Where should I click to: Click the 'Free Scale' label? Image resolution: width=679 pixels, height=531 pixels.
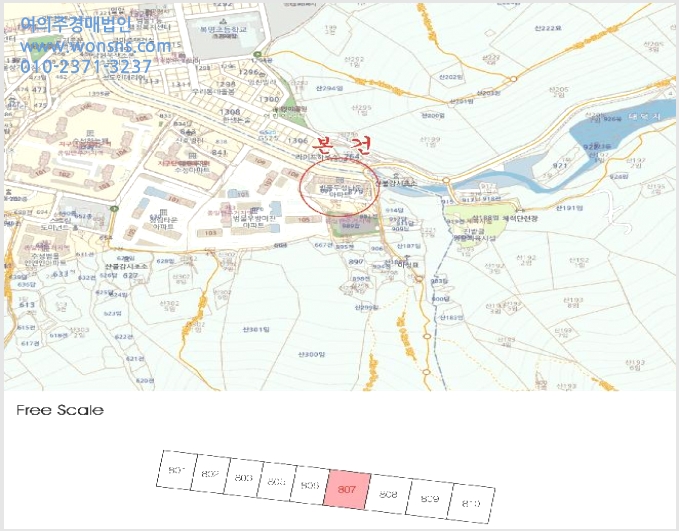coord(60,410)
